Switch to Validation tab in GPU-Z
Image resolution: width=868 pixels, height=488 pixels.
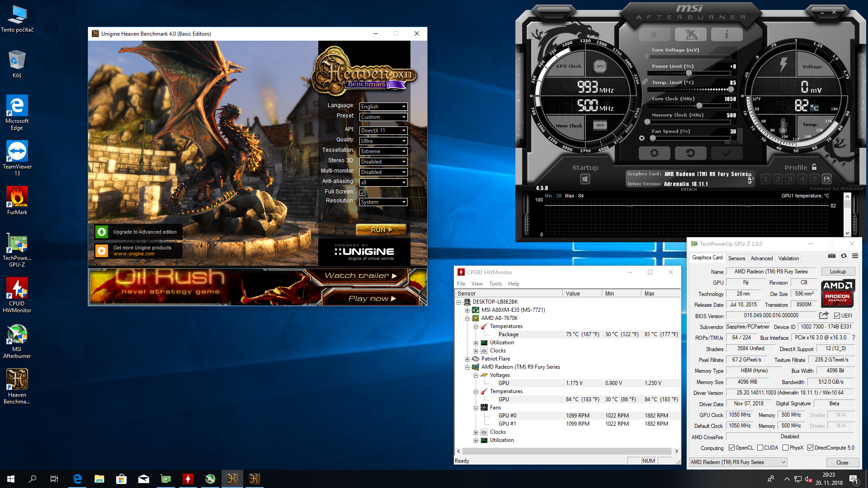point(788,258)
